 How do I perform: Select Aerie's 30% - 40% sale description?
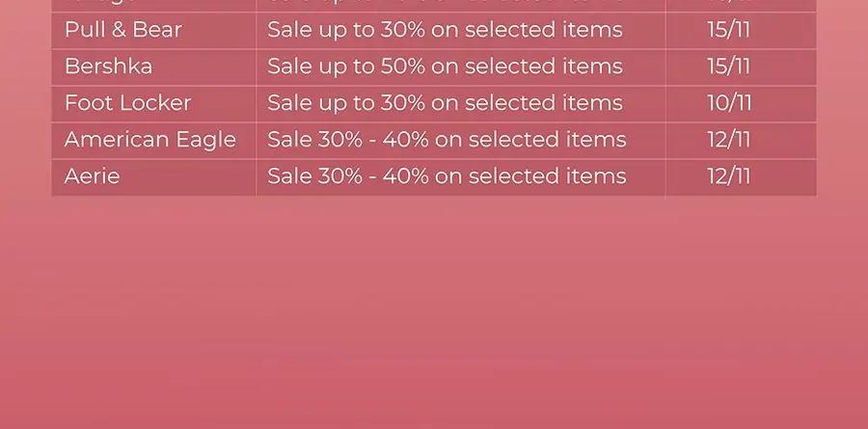point(447,176)
